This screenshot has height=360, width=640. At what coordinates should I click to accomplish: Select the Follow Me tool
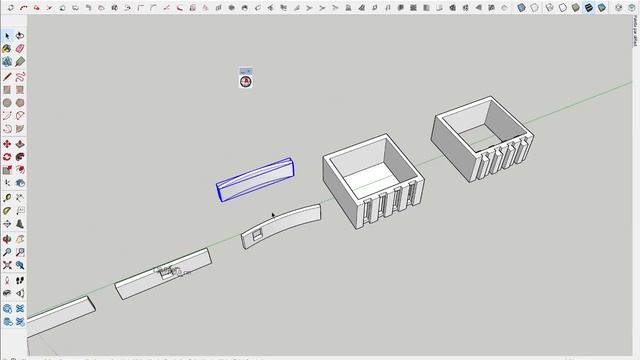pyautogui.click(x=20, y=157)
